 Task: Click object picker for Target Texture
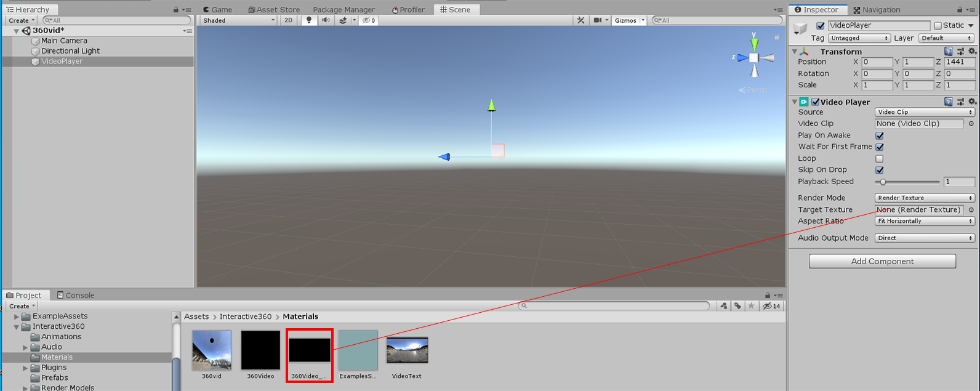971,210
